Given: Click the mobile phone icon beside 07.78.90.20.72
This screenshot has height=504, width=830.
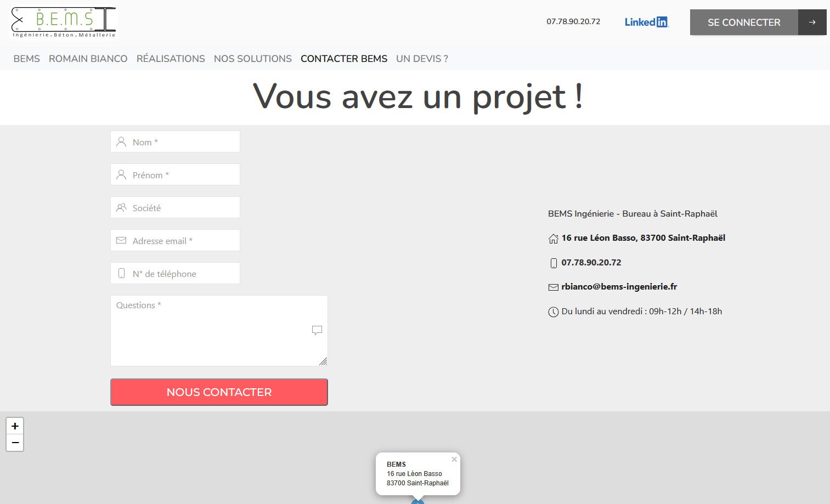Looking at the screenshot, I should pyautogui.click(x=554, y=263).
